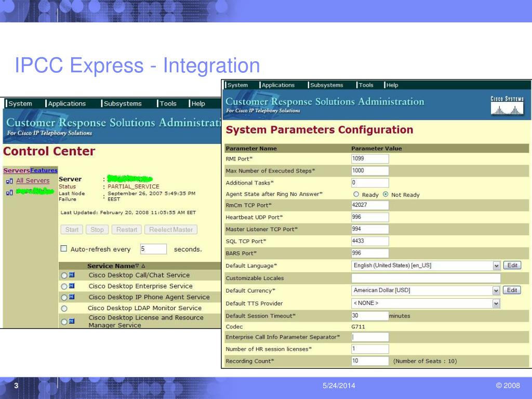Viewport: 532px width, 399px height.
Task: Click the M icon beside Cisco Desktop IP Phone Agent Service
Action: [x=72, y=297]
